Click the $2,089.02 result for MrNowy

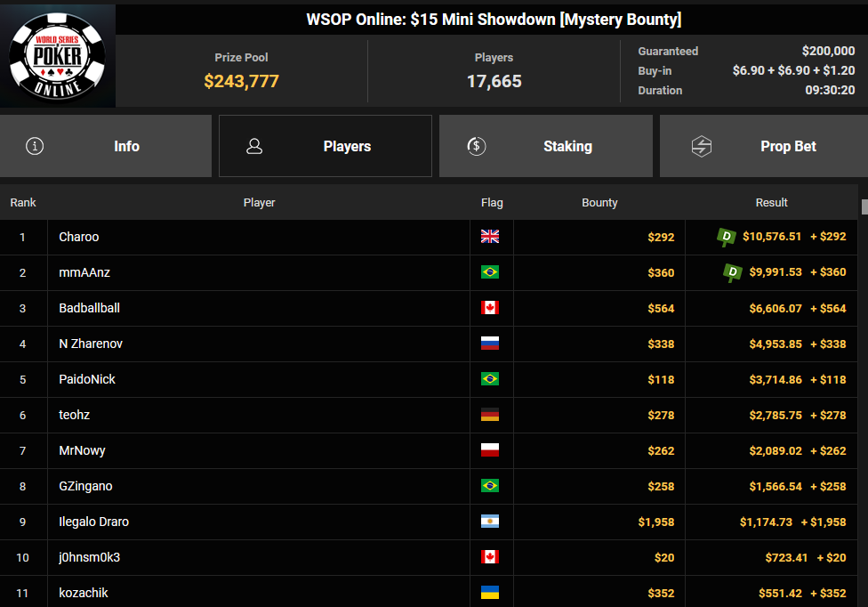(x=776, y=451)
